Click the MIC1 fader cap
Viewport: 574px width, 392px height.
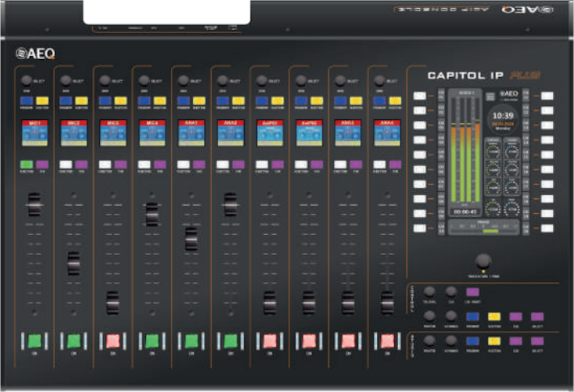34,204
